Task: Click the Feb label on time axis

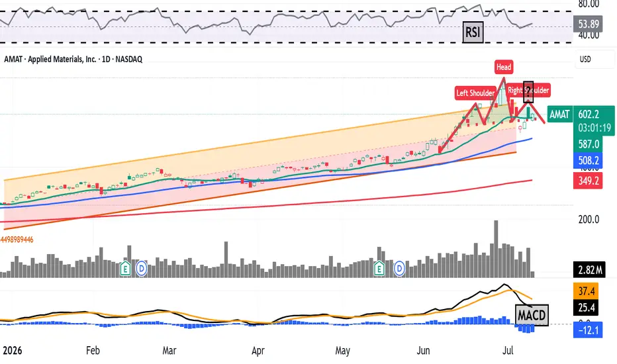Action: (x=93, y=350)
